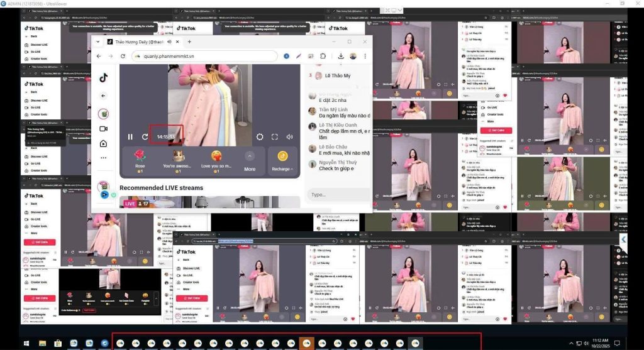Open Chrome three-dot menu in front window
Screen dimensions: 644x350
tap(365, 56)
